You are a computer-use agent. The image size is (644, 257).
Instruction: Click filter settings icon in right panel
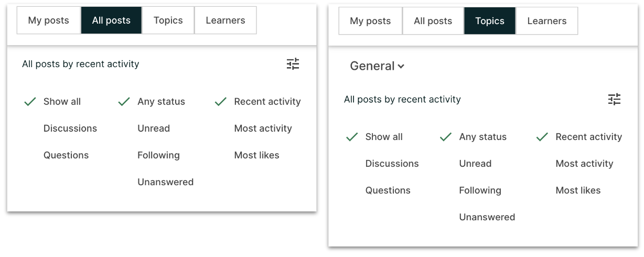[x=614, y=99]
